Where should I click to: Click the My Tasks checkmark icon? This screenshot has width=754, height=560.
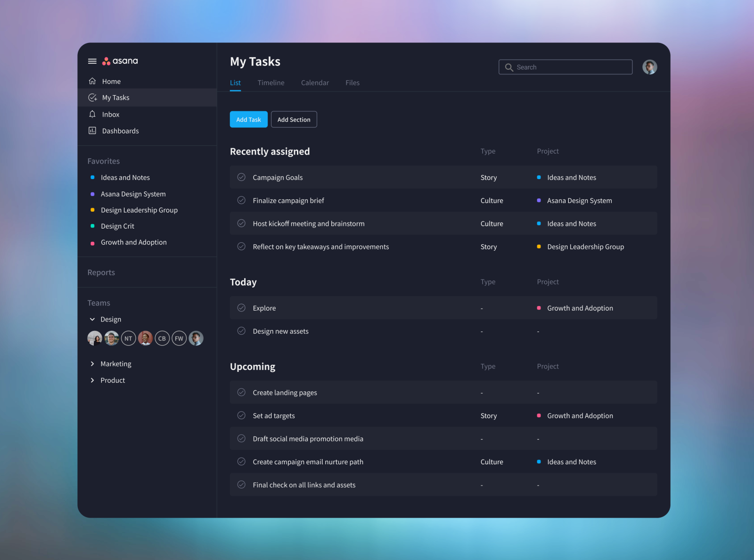[92, 98]
